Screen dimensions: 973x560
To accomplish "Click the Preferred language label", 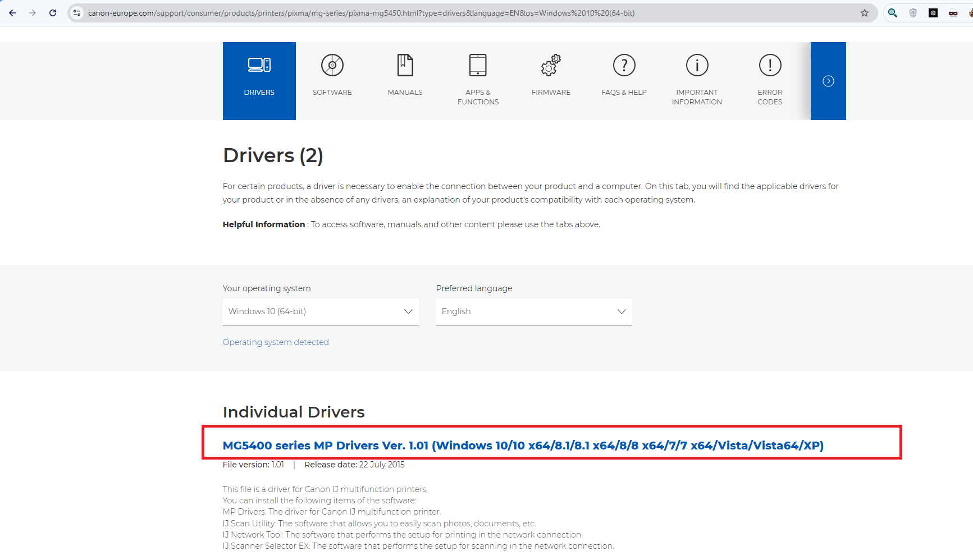I will tap(474, 288).
